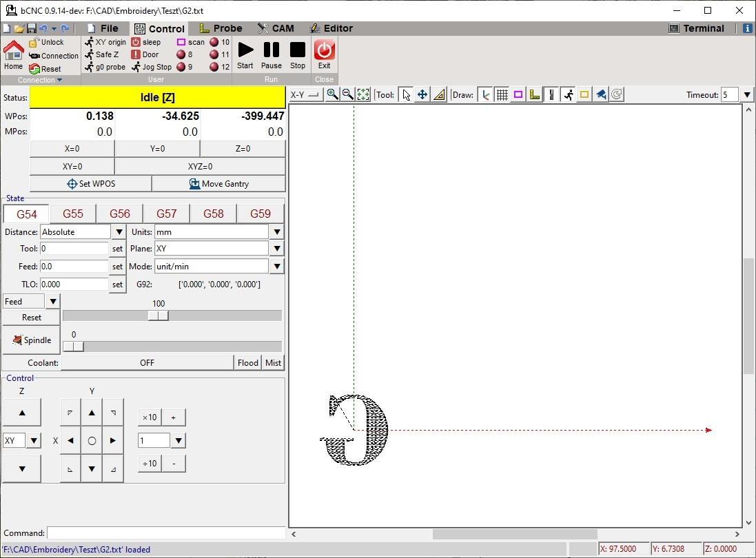
Task: Click the redraw refresh icon
Action: 617,94
